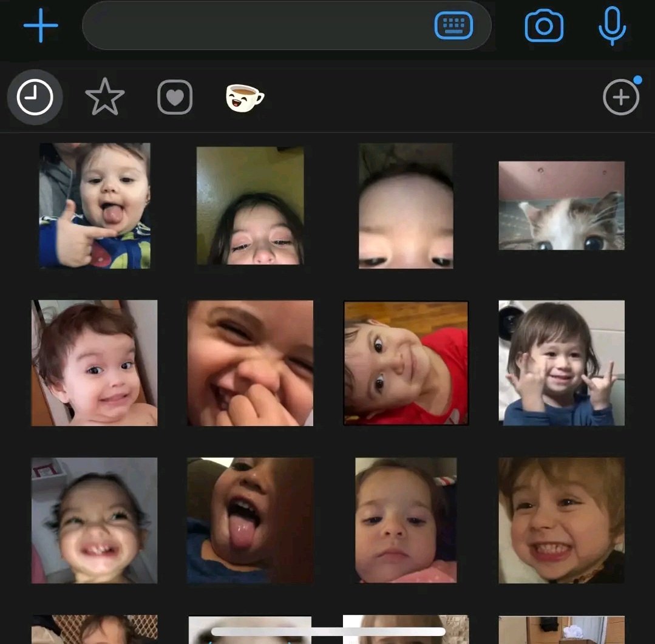Switch to keyboard with the keyboard icon

coord(453,26)
